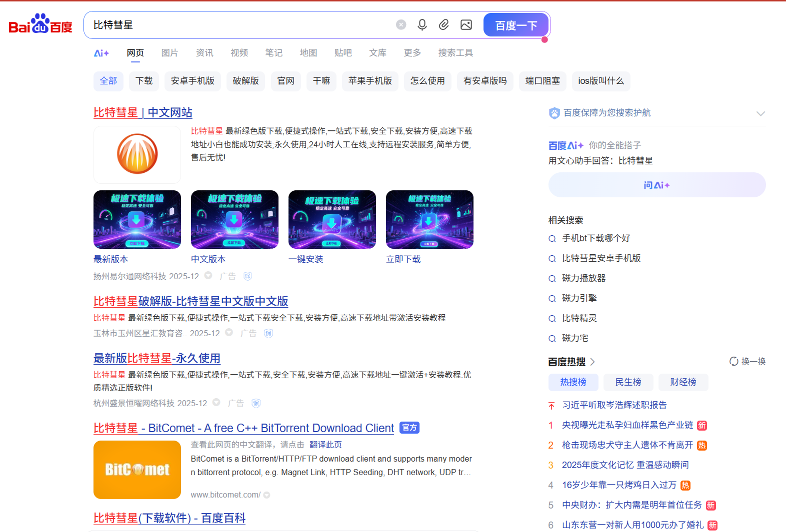Select the 破解版 filter chip

[x=245, y=81]
